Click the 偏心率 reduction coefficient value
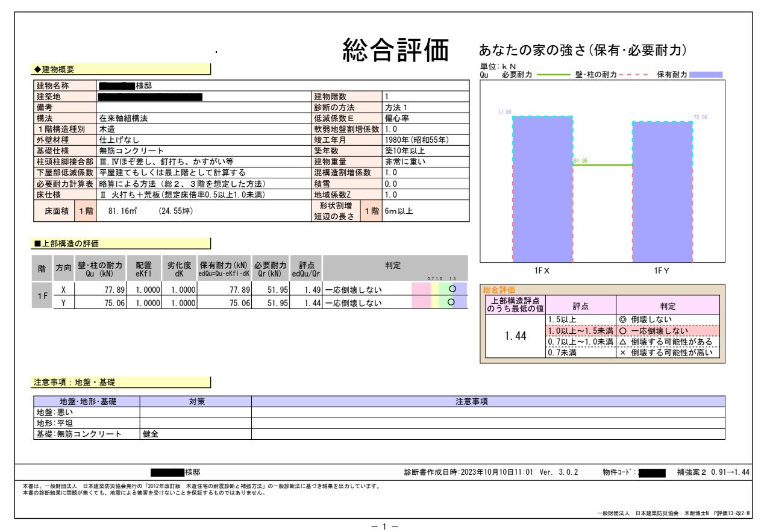The height and width of the screenshot is (532, 767). 396,119
